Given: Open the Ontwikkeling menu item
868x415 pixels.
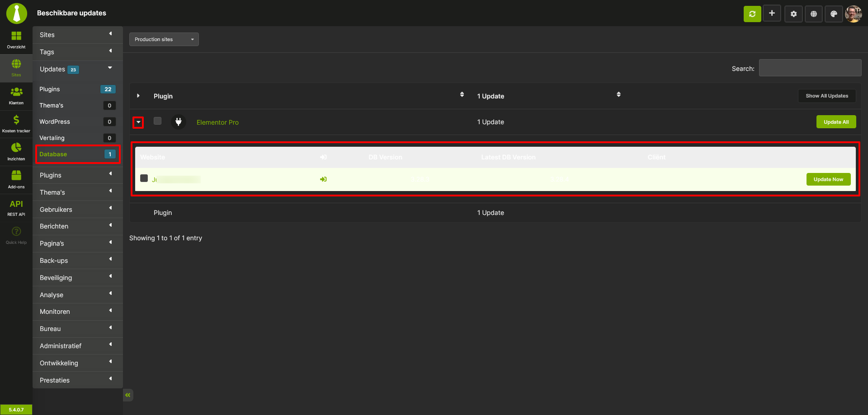Looking at the screenshot, I should tap(78, 363).
